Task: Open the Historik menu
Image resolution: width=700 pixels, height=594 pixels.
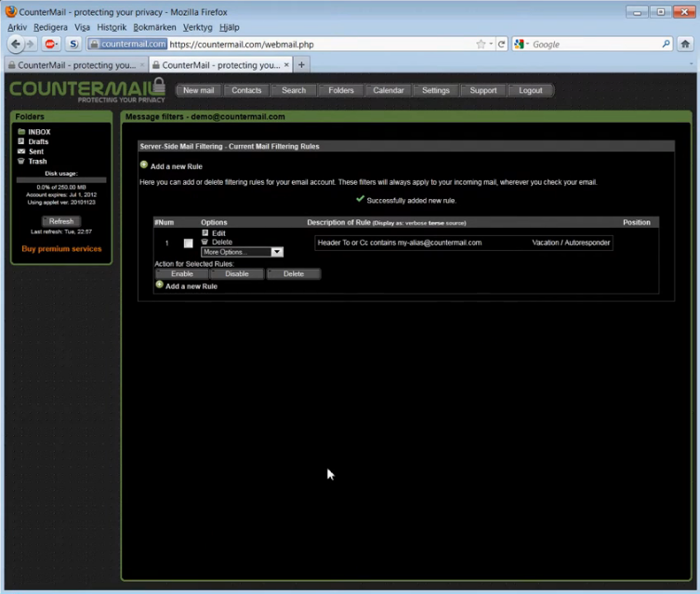Action: click(x=112, y=27)
